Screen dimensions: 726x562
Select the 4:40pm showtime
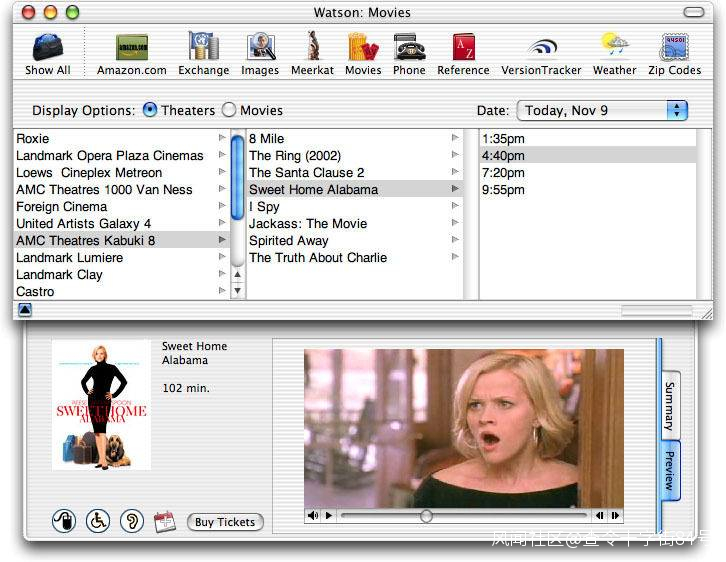pos(588,156)
